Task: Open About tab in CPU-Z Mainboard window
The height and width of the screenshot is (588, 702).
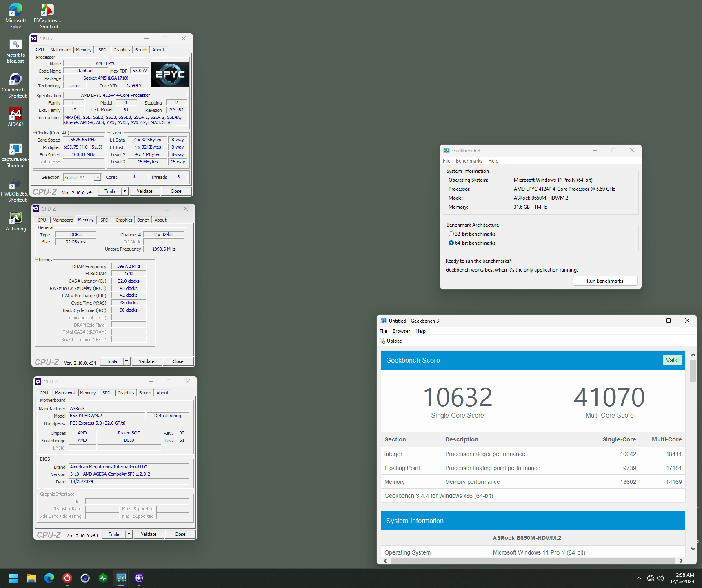Action: click(x=162, y=393)
